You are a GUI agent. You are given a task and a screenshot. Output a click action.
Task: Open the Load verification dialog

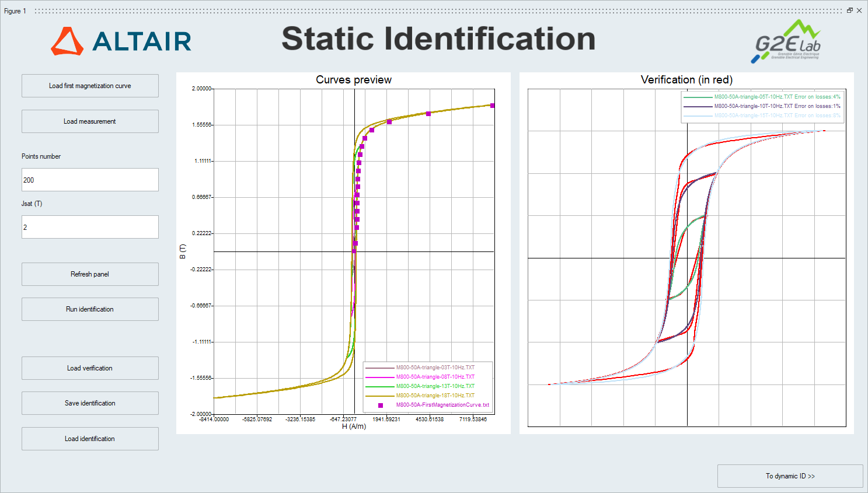pyautogui.click(x=90, y=368)
